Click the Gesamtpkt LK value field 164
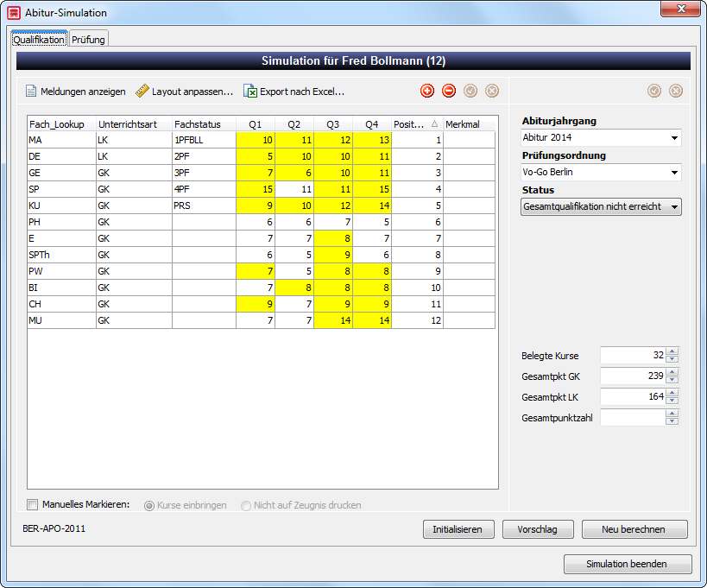Viewport: 707px width, 588px height. [633, 397]
